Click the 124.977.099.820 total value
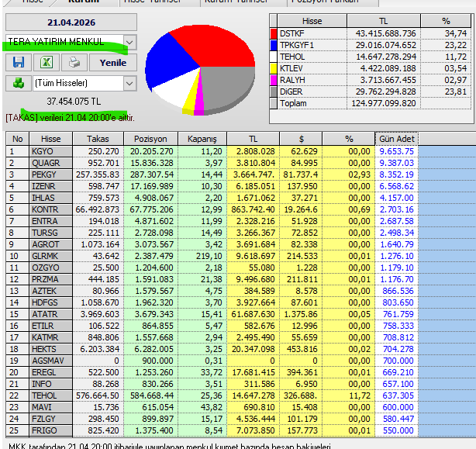 (x=384, y=103)
